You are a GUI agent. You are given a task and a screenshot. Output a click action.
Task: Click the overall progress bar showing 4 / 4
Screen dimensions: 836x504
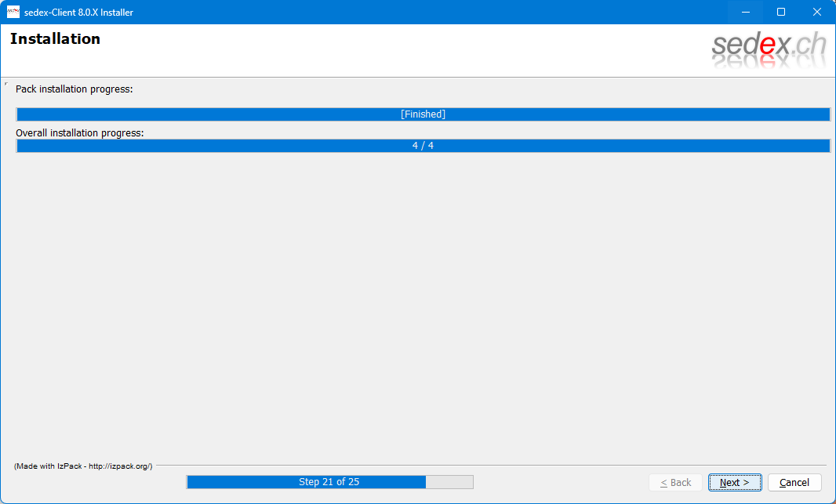pyautogui.click(x=423, y=146)
